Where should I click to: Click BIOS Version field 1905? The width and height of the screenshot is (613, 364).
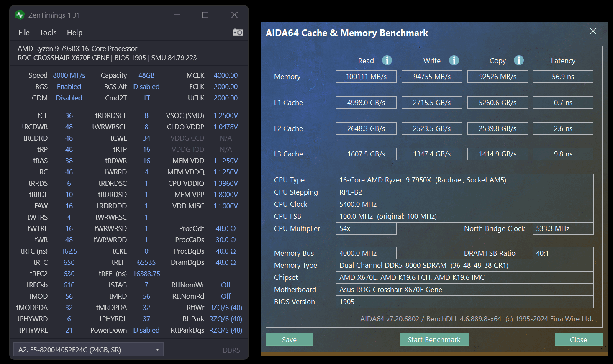click(464, 302)
